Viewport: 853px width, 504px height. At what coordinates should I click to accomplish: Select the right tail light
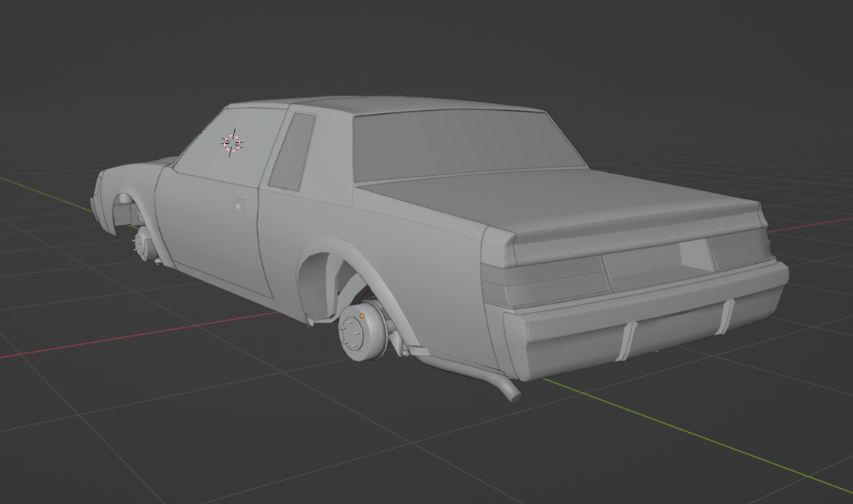click(x=739, y=249)
